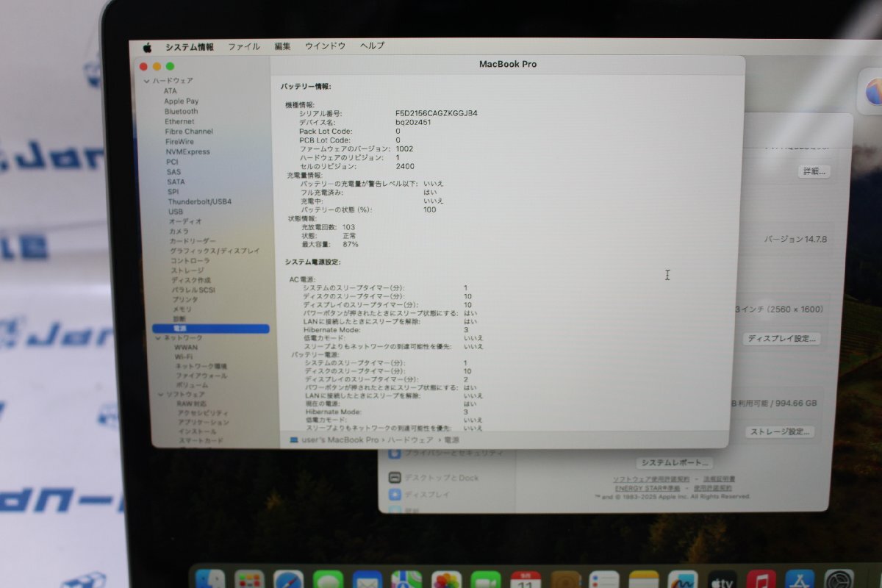This screenshot has height=588, width=882.
Task: Open Calendar from the Dock
Action: tap(526, 581)
